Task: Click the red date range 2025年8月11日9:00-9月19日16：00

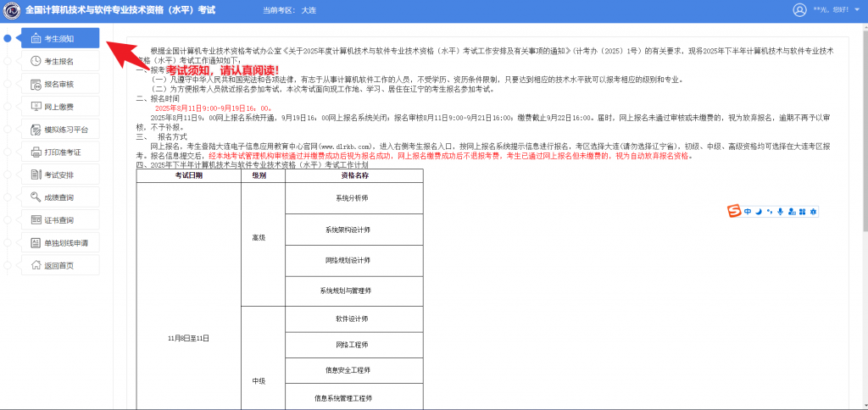Action: click(x=214, y=108)
